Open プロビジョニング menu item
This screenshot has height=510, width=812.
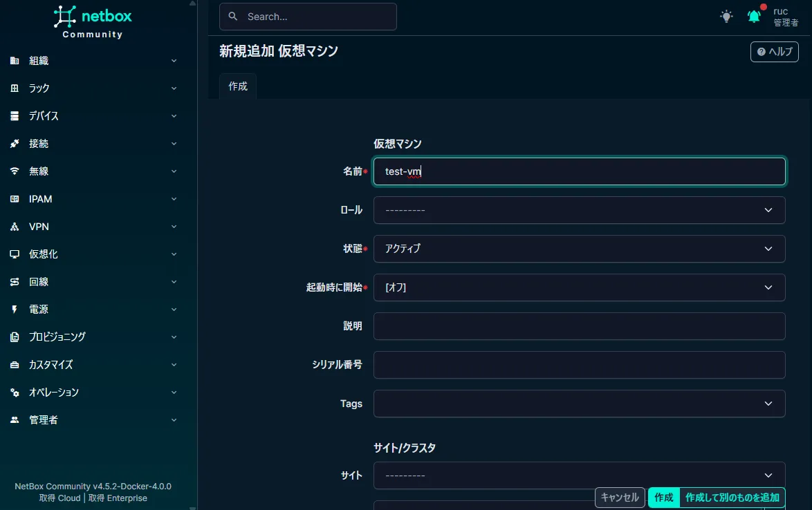(94, 337)
